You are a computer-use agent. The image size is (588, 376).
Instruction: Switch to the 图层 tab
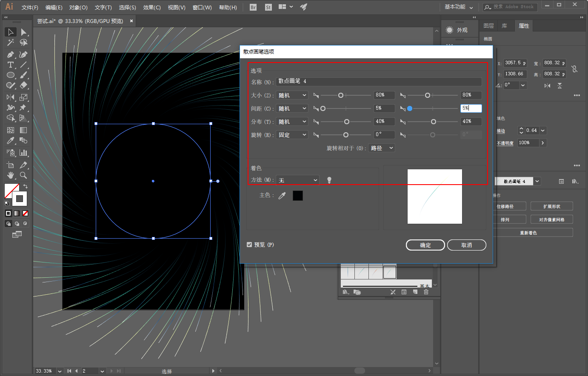point(488,26)
